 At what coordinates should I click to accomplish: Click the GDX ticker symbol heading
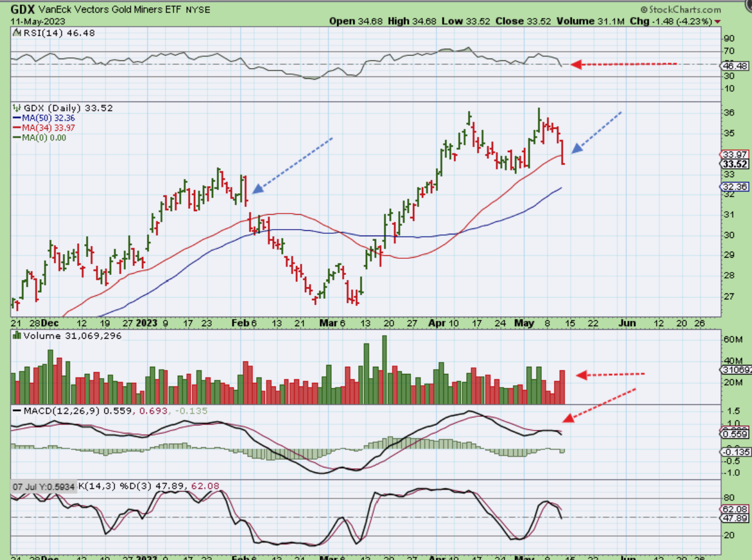pyautogui.click(x=23, y=10)
